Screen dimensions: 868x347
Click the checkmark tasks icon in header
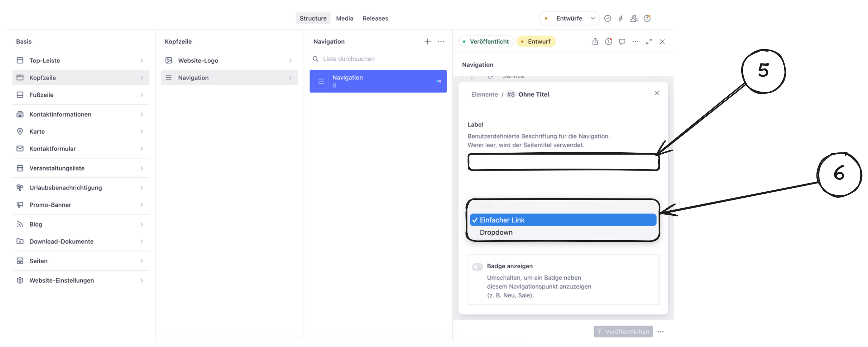608,18
